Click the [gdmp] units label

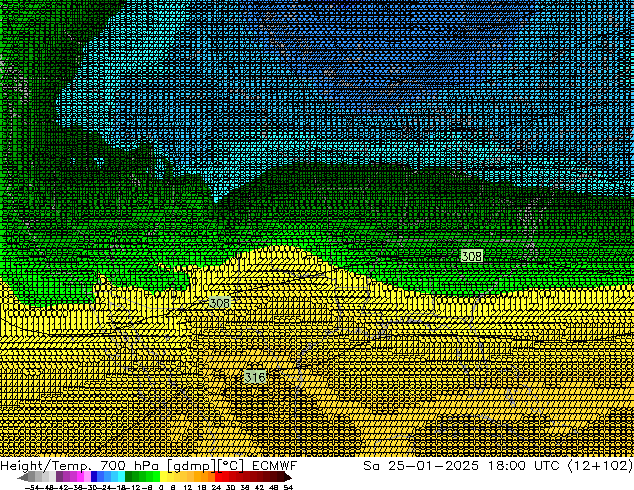pyautogui.click(x=192, y=466)
